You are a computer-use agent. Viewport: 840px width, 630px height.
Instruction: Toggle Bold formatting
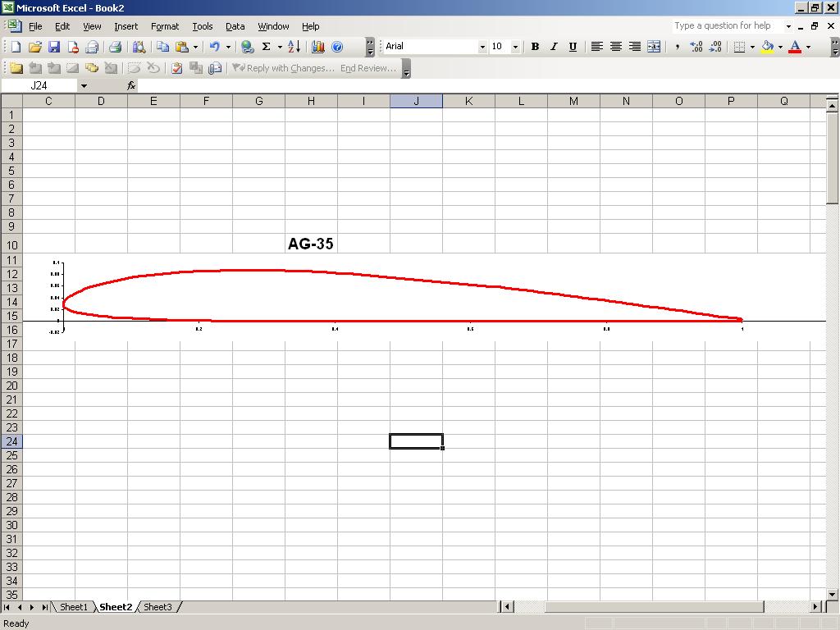(x=535, y=47)
